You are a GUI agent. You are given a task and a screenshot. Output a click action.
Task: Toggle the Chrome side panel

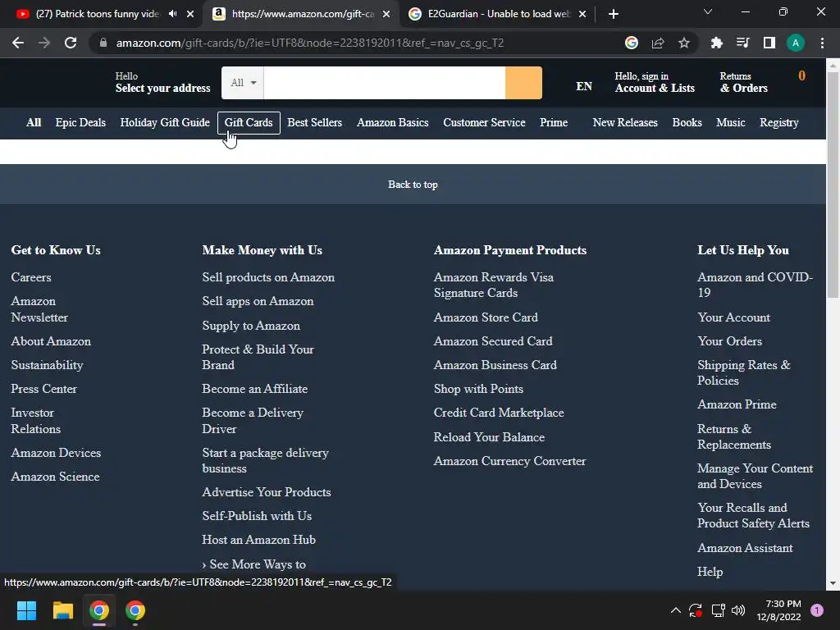tap(769, 43)
